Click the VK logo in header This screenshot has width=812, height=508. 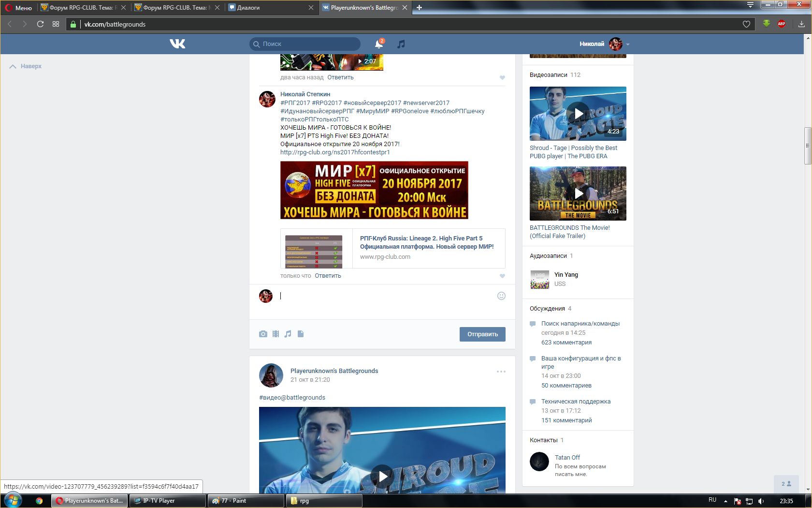coord(177,44)
